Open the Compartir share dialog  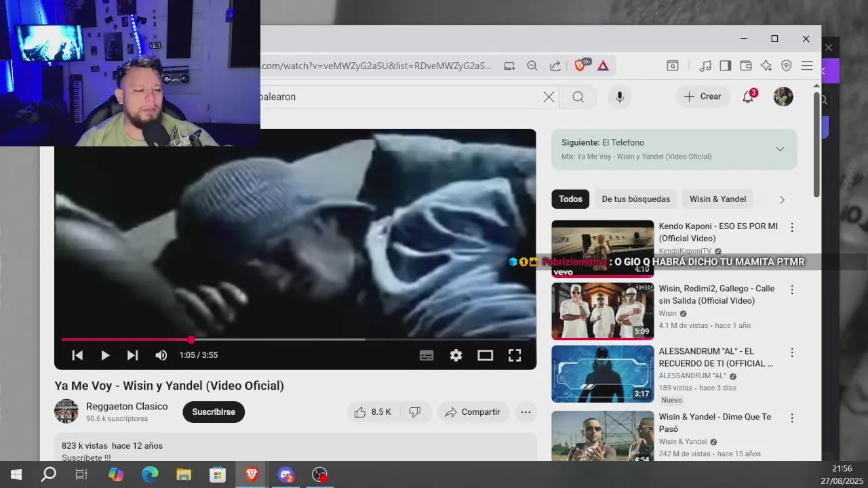(x=473, y=412)
